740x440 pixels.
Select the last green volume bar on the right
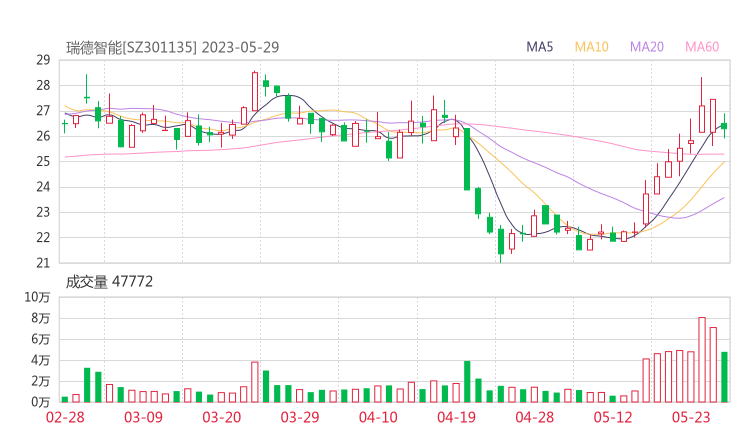click(x=724, y=377)
